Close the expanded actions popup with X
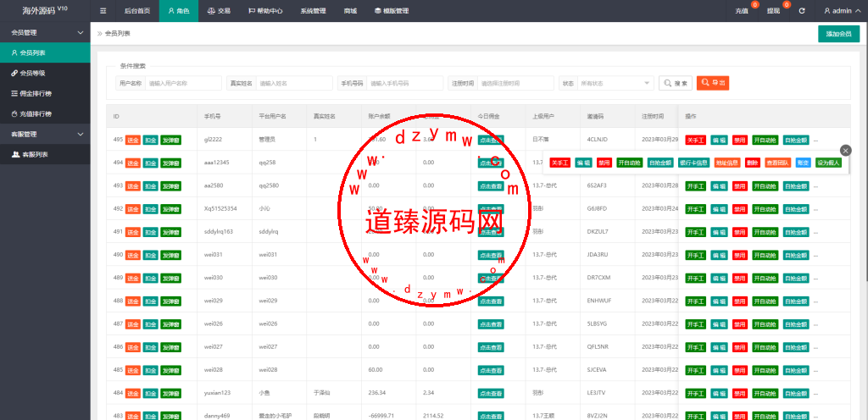Viewport: 868px width, 420px height. tap(845, 150)
